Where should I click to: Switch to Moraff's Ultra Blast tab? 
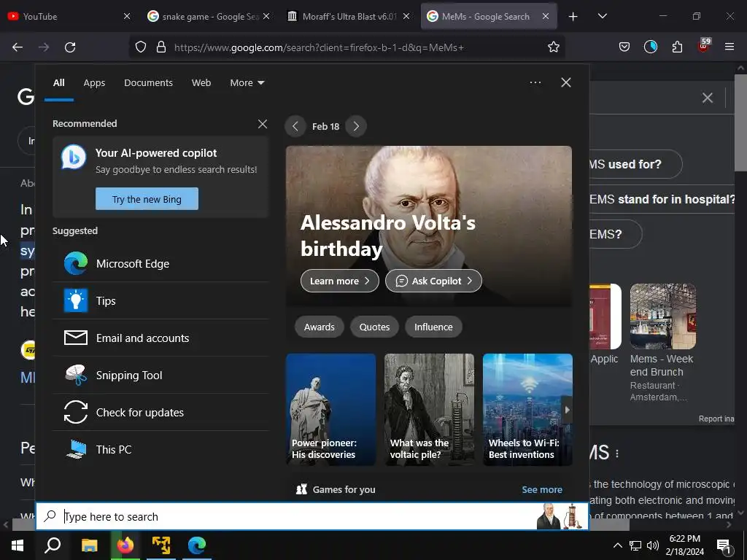(349, 17)
